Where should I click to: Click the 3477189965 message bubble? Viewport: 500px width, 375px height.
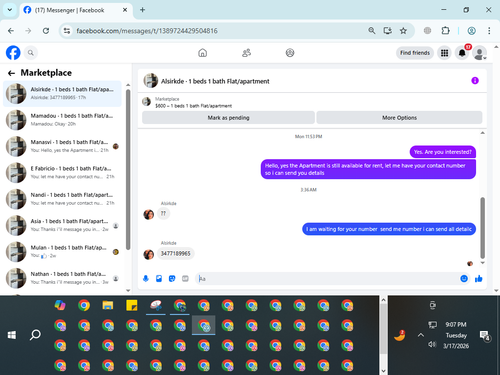pos(175,254)
